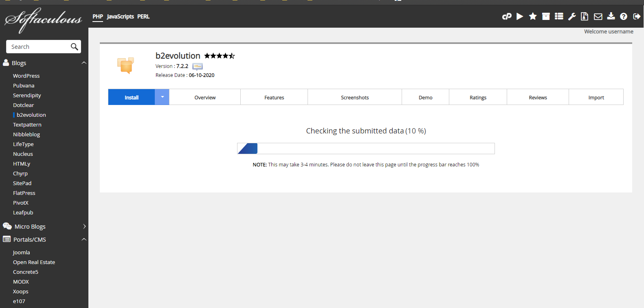This screenshot has height=308, width=644.
Task: Select Open Real Estate in the sidebar
Action: [34, 262]
